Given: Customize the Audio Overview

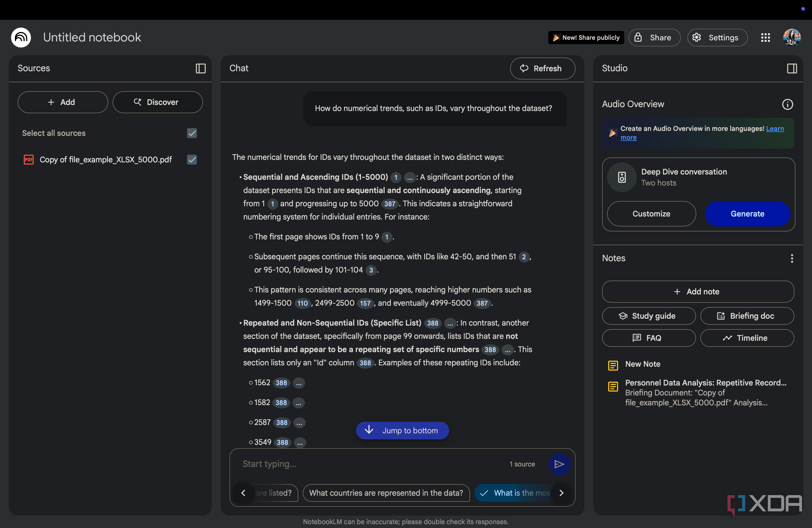Looking at the screenshot, I should pos(651,214).
